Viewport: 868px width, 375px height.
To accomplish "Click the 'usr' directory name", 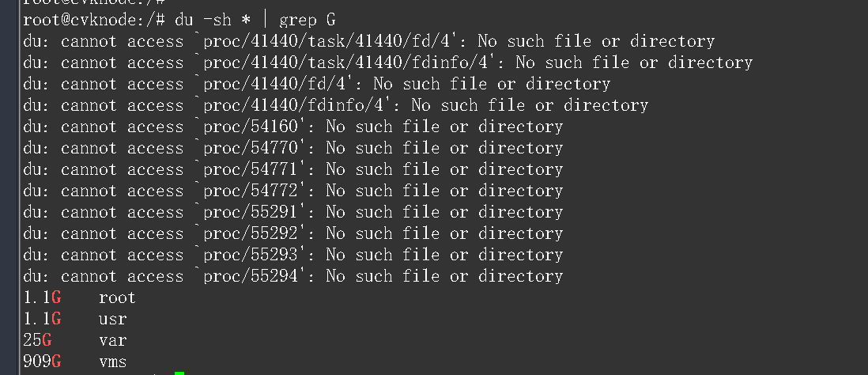I will (112, 319).
